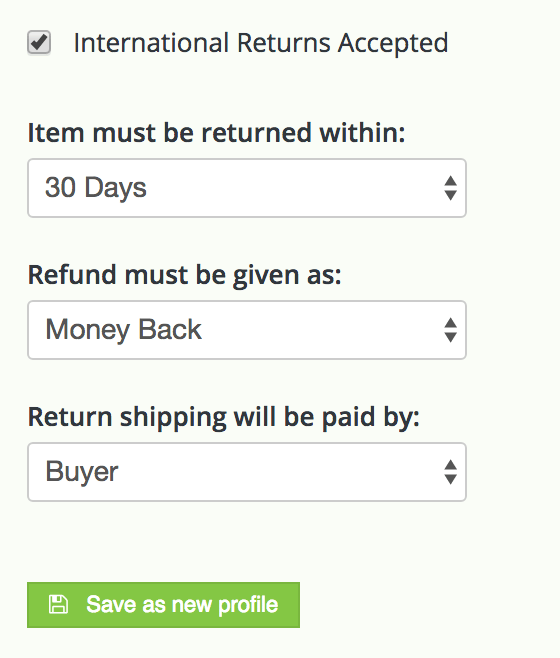Viewport: 560px width, 658px height.
Task: Uncheck the International Returns Accepted checkbox
Action: pos(39,42)
